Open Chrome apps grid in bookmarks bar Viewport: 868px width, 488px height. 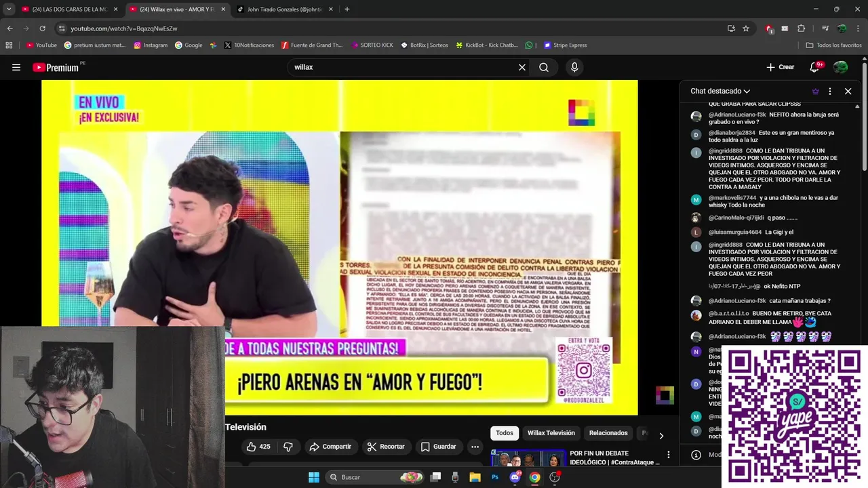pyautogui.click(x=9, y=45)
